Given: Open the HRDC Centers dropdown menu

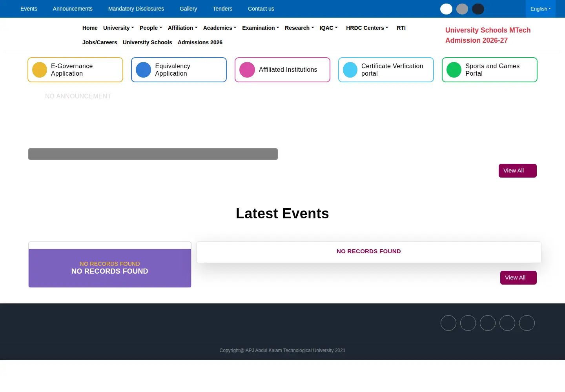Looking at the screenshot, I should [367, 28].
